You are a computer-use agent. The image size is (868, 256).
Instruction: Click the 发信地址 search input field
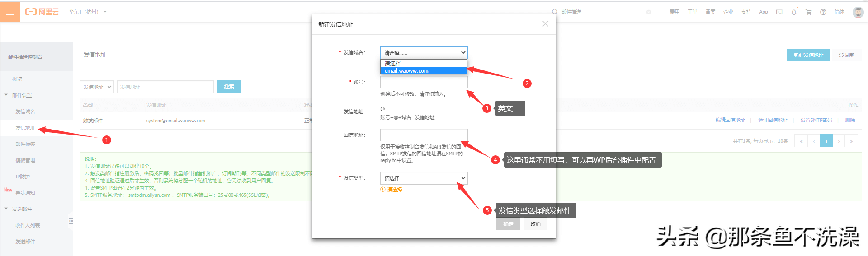click(x=165, y=87)
